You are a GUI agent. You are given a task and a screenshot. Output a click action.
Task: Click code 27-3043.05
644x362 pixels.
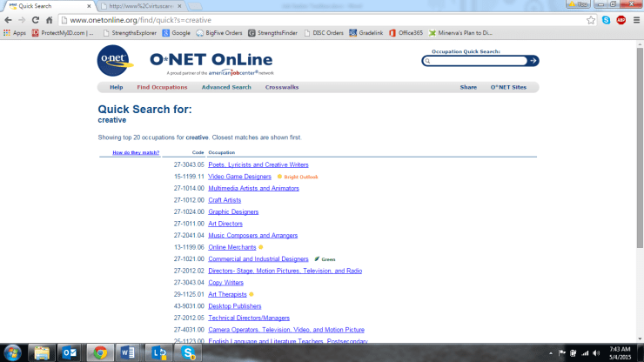click(x=189, y=164)
